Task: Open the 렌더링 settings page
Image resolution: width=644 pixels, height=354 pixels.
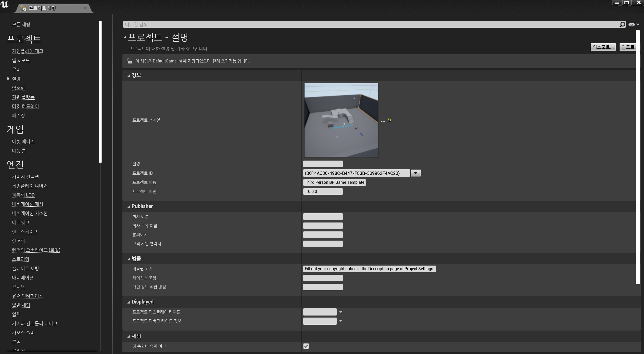Action: click(x=18, y=241)
